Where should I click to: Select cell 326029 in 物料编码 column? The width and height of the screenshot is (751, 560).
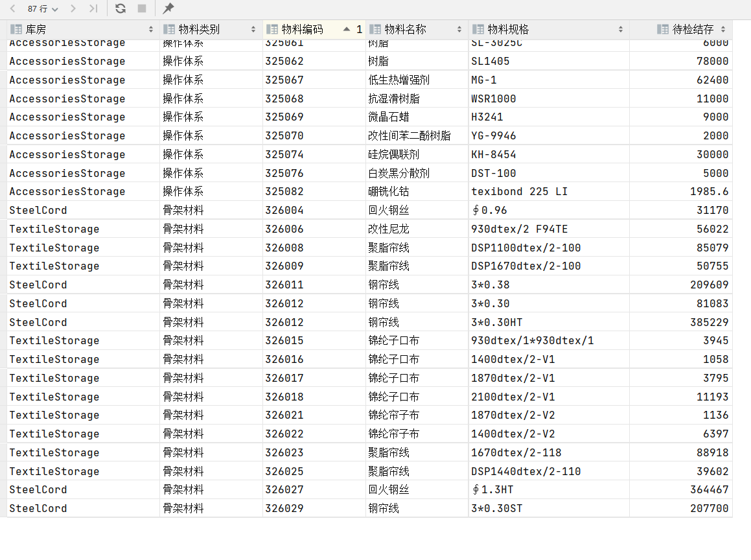point(314,508)
